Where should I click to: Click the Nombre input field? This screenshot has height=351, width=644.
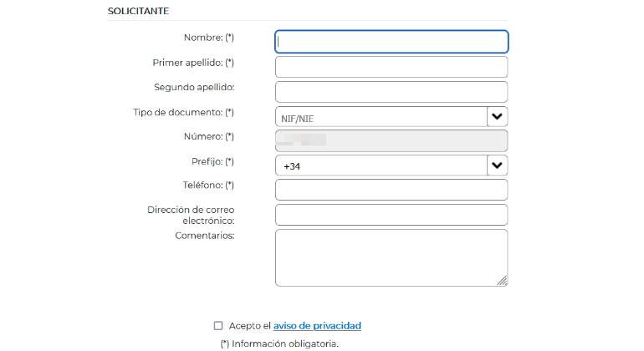(391, 42)
